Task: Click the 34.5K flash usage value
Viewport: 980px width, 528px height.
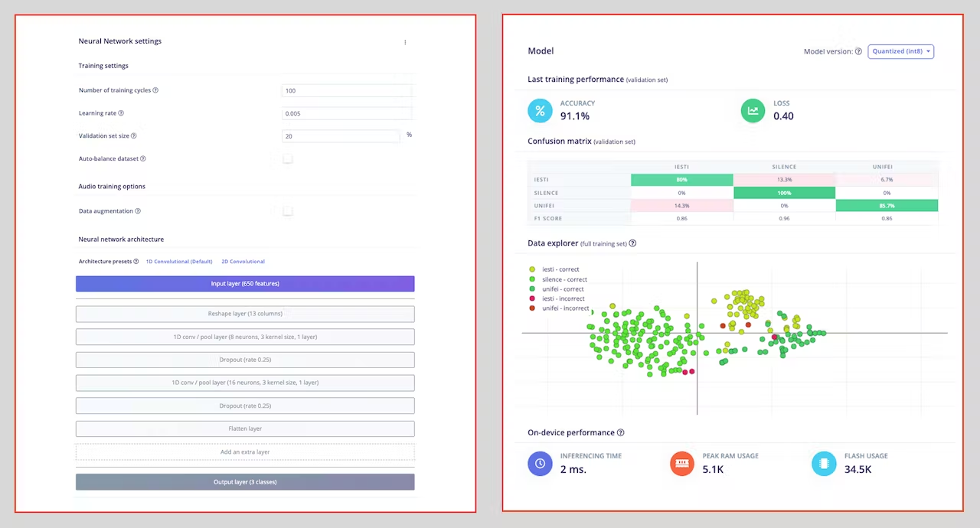Action: coord(857,469)
